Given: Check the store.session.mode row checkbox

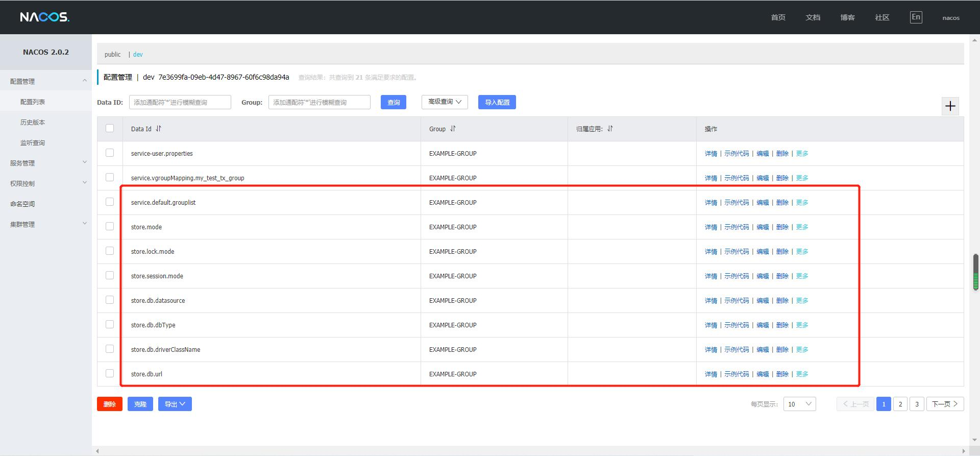Looking at the screenshot, I should point(110,275).
